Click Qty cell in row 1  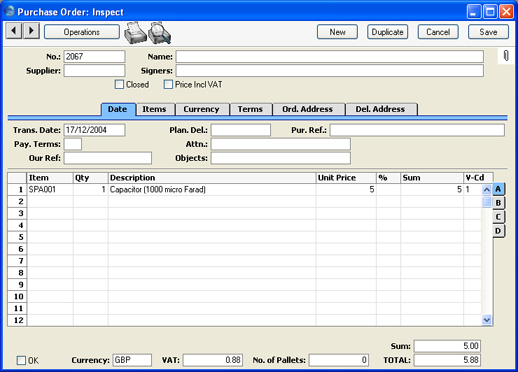(x=91, y=190)
